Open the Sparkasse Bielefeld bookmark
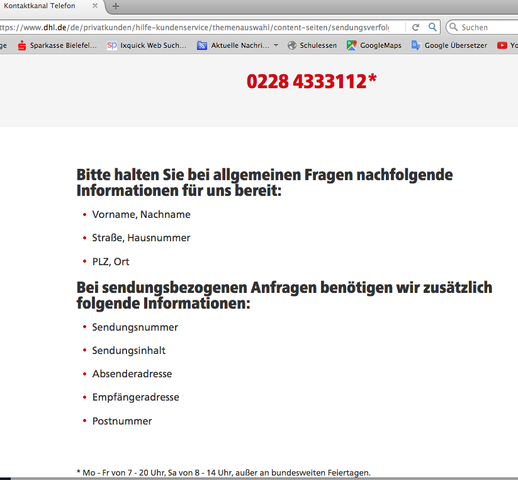The image size is (518, 480). (x=57, y=45)
